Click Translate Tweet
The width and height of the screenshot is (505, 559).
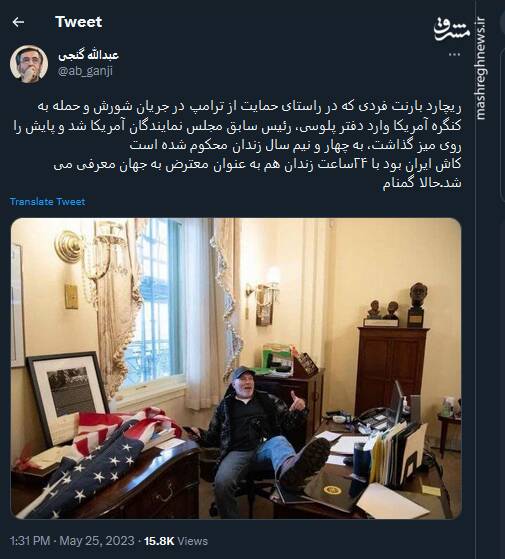tap(47, 202)
